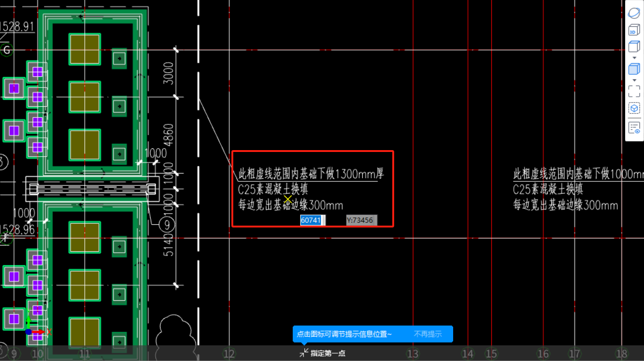Select the wireframe cube view icon

tap(634, 47)
